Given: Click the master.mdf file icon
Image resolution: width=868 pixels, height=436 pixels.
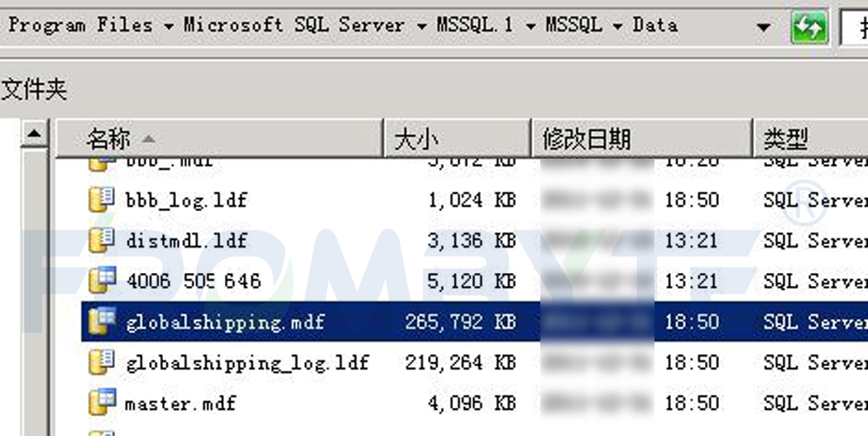Looking at the screenshot, I should click(x=103, y=402).
